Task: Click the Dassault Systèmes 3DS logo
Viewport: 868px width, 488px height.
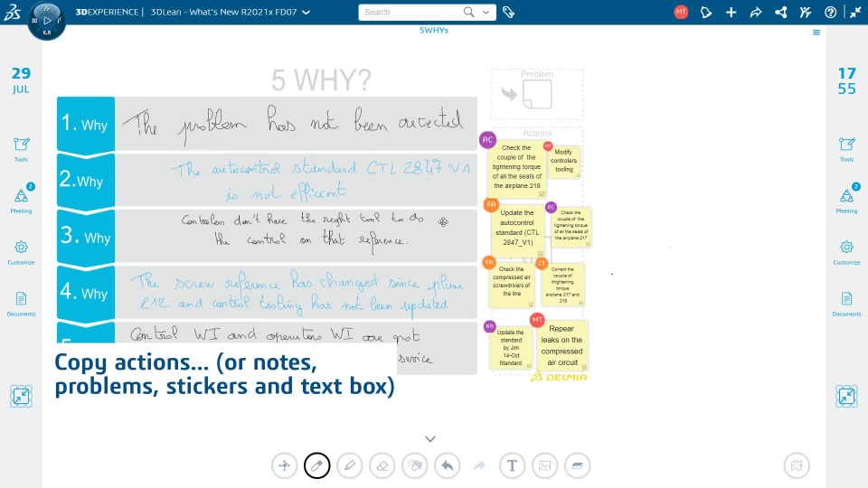Action: [12, 12]
